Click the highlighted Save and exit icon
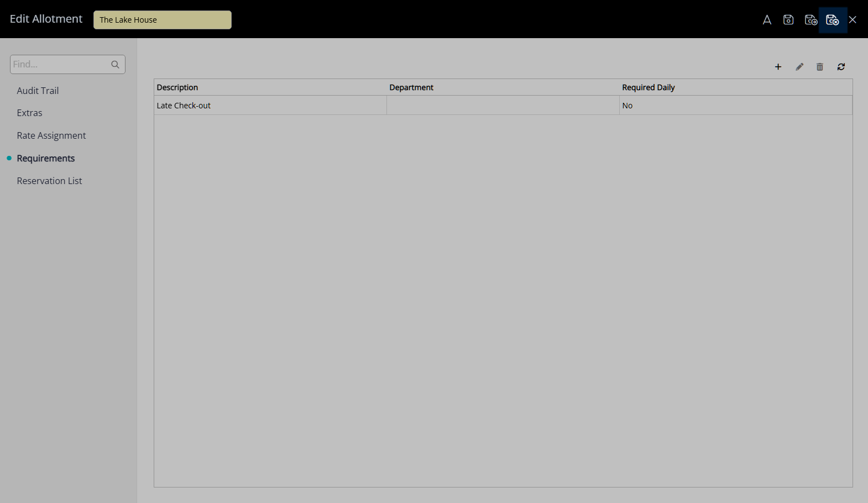The width and height of the screenshot is (868, 503). tap(833, 20)
